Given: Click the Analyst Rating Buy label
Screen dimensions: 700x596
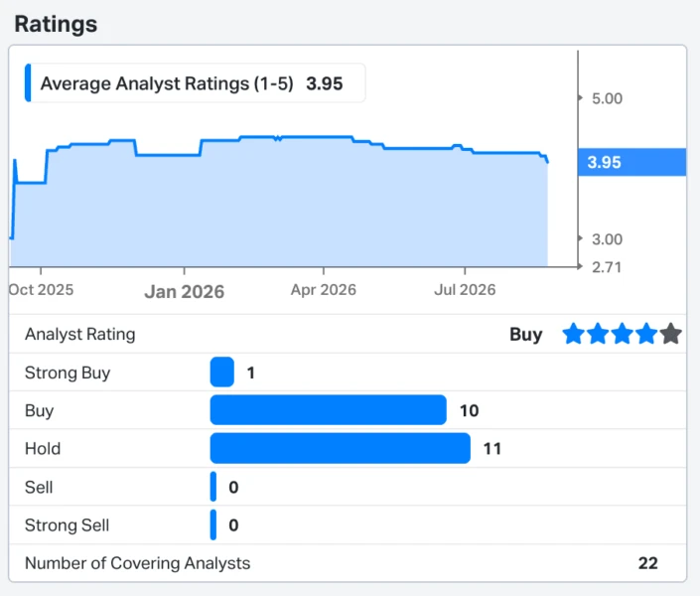Looking at the screenshot, I should tap(526, 335).
